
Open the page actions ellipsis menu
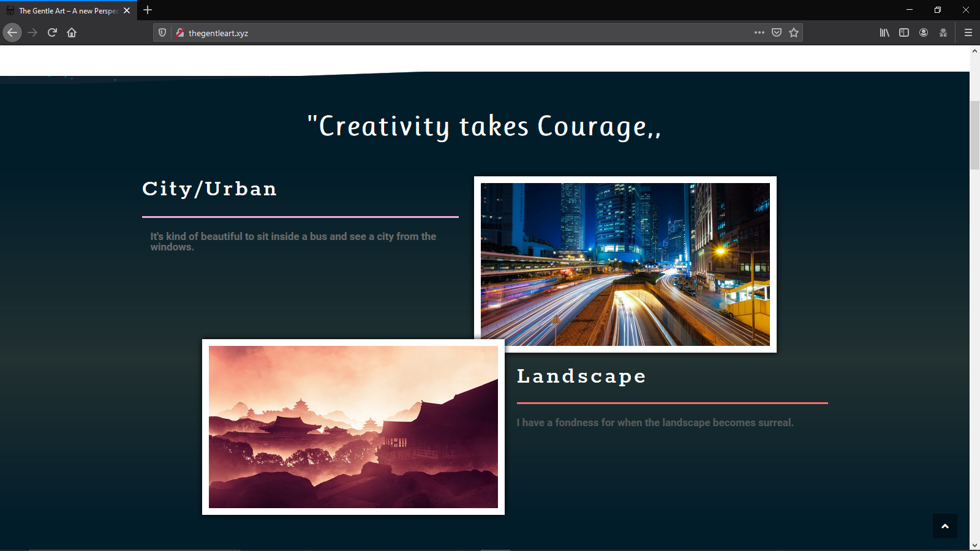tap(759, 32)
